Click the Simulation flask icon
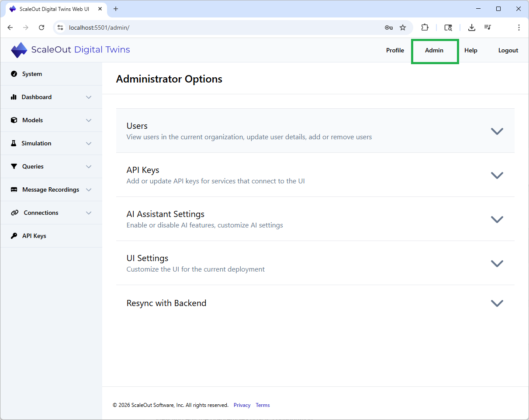 coord(14,143)
